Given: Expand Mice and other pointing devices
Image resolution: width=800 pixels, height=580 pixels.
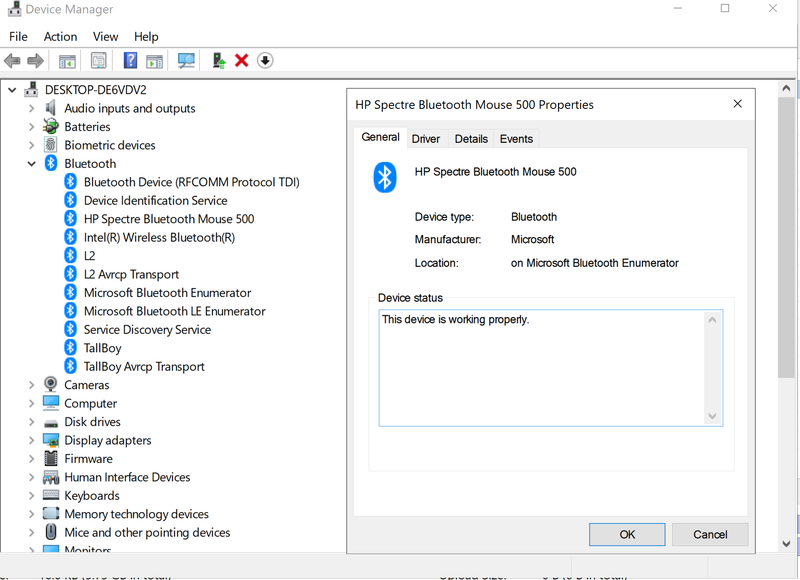Looking at the screenshot, I should coord(32,533).
